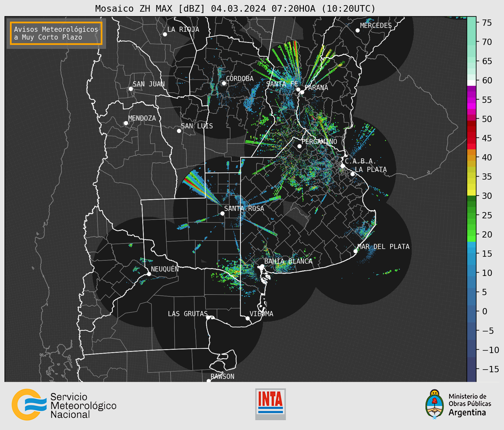The height and width of the screenshot is (430, 504).
Task: Click the red radar spike north of Santa Fe
Action: point(296,49)
